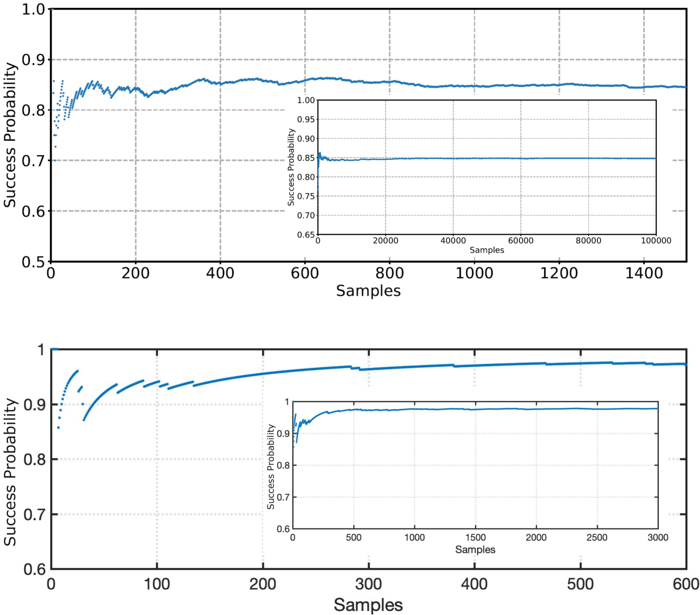This screenshot has height=615, width=700.
Task: Click the '1400' x-axis tick label
Action: click(x=644, y=273)
